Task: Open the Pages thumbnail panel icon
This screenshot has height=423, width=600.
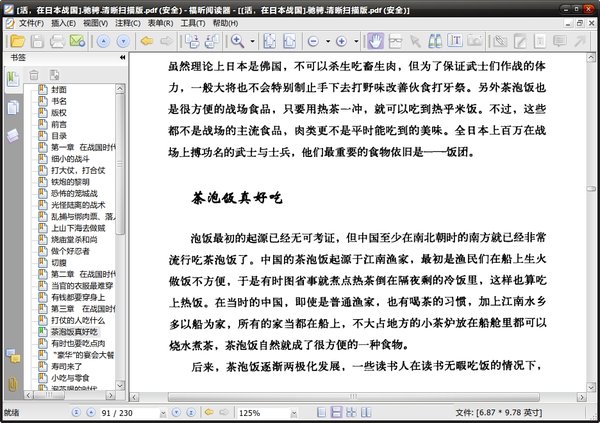Action: click(x=13, y=108)
